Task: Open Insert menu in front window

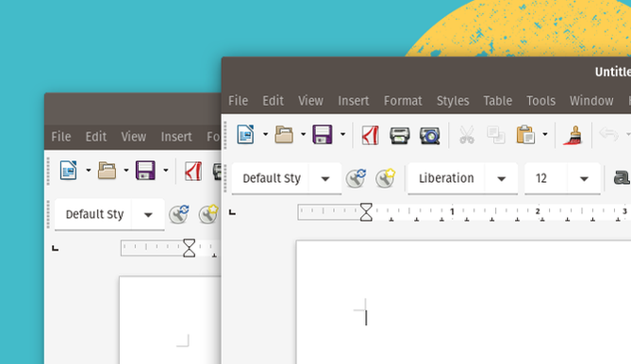Action: (x=354, y=101)
